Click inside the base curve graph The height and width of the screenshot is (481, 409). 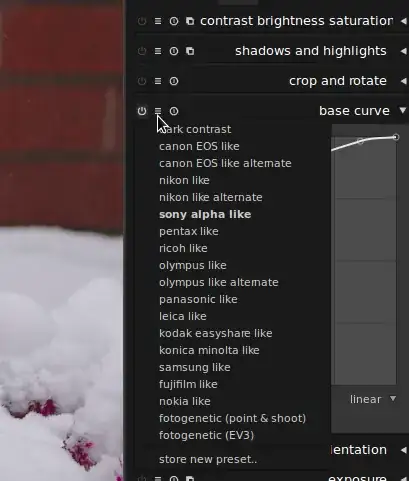click(x=364, y=260)
